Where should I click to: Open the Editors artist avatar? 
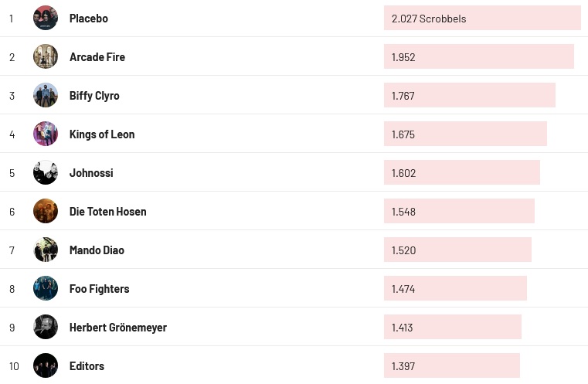pyautogui.click(x=46, y=365)
